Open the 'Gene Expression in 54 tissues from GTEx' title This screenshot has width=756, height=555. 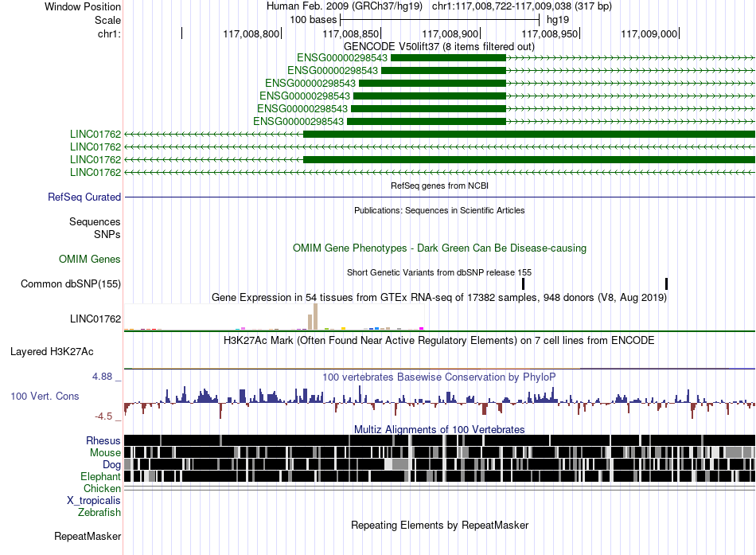coord(439,297)
